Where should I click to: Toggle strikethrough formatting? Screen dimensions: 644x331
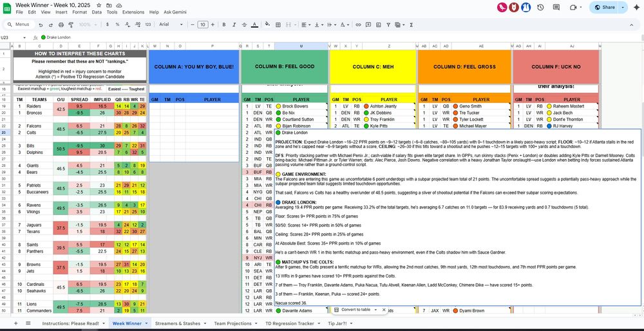244,24
